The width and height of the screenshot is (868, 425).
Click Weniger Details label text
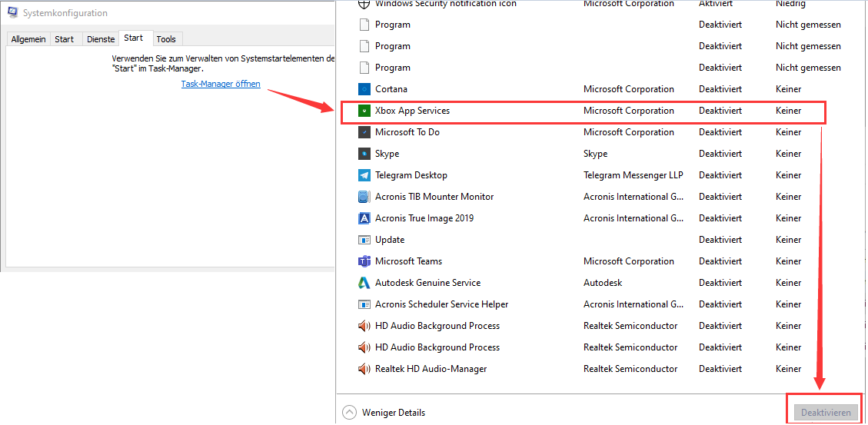394,413
